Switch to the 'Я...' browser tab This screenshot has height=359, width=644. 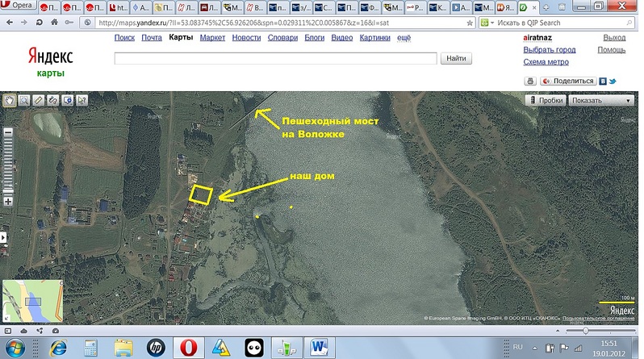(x=505, y=7)
